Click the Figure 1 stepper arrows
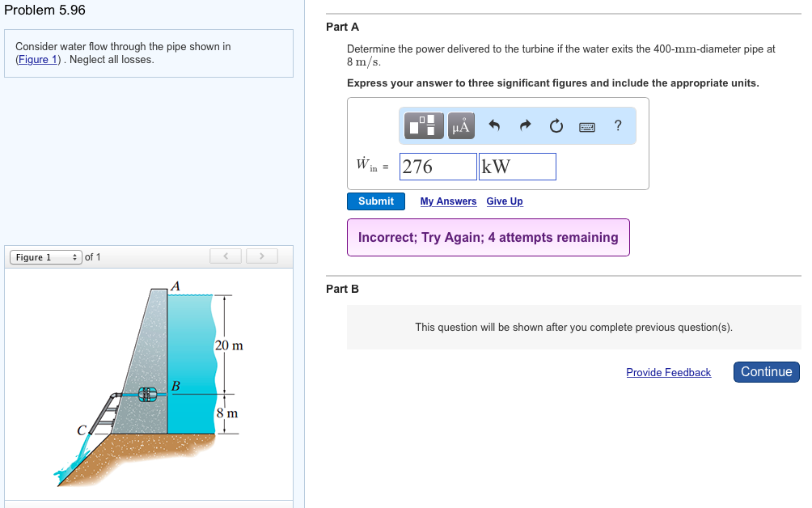The height and width of the screenshot is (508, 812). [x=77, y=256]
